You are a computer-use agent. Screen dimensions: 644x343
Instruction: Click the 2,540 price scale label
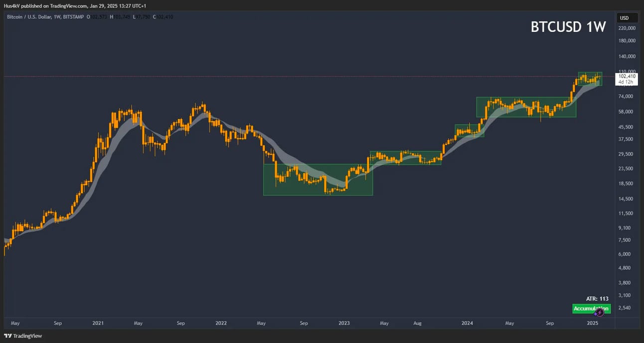[626, 308]
